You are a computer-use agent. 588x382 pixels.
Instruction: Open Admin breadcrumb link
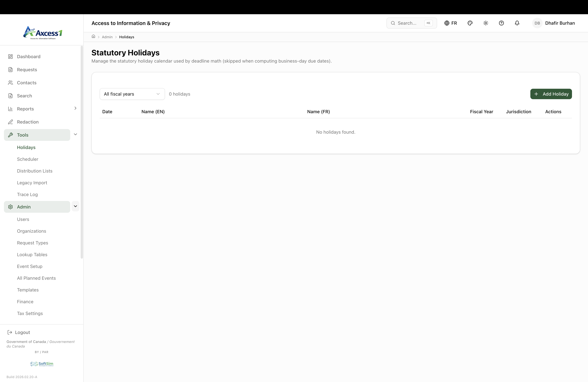tap(107, 37)
